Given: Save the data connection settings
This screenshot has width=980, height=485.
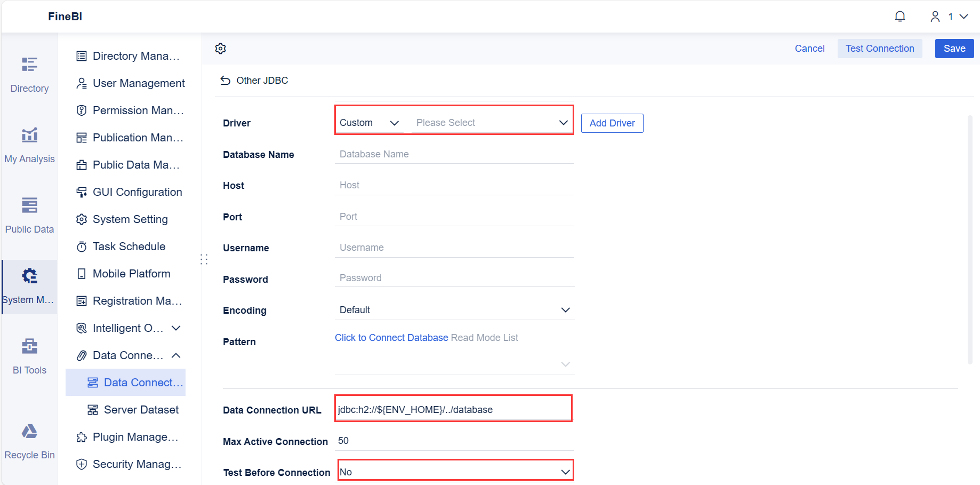Looking at the screenshot, I should tap(954, 48).
